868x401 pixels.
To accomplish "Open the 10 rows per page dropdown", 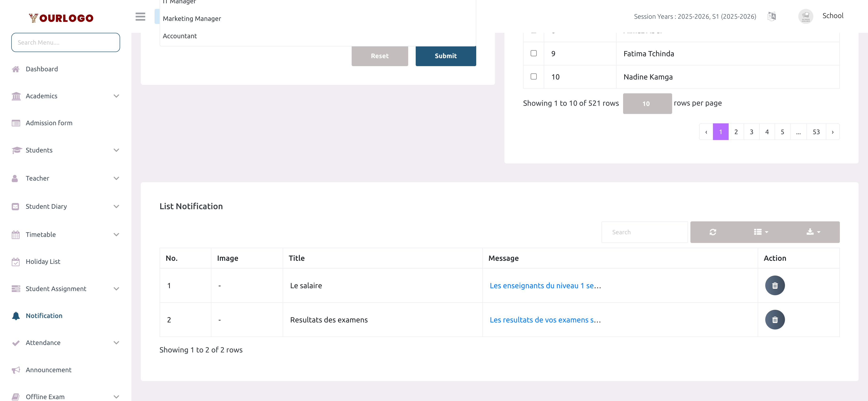I will [x=647, y=104].
